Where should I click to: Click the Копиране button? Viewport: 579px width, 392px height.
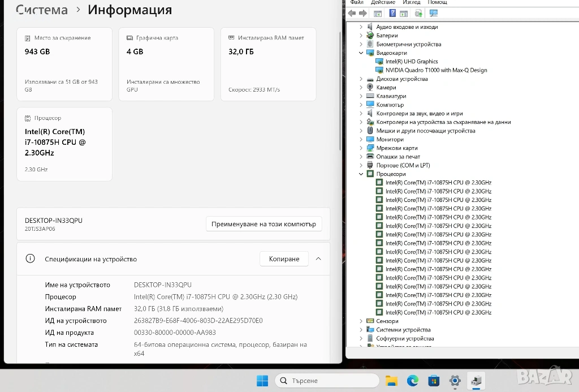pos(284,259)
